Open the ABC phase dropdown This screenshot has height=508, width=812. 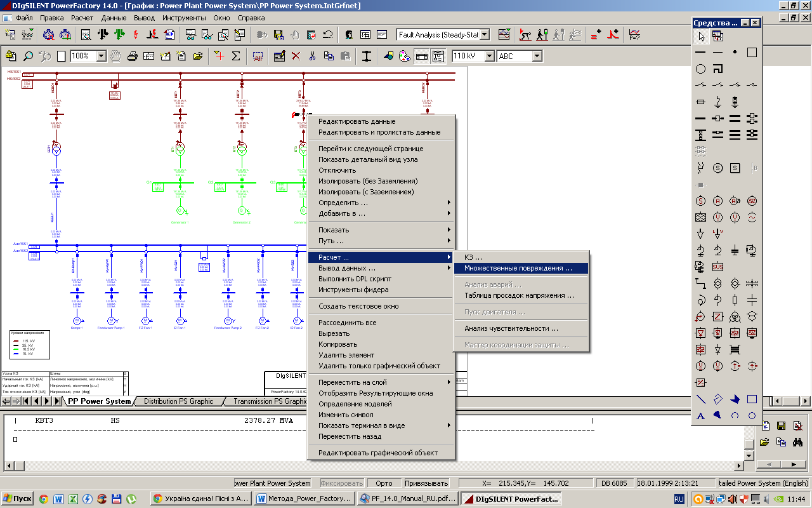click(x=537, y=56)
